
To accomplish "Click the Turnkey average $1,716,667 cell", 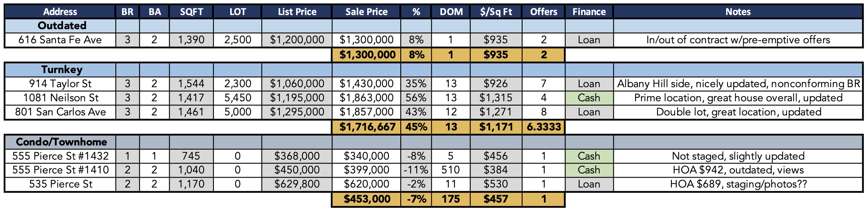I will [367, 127].
